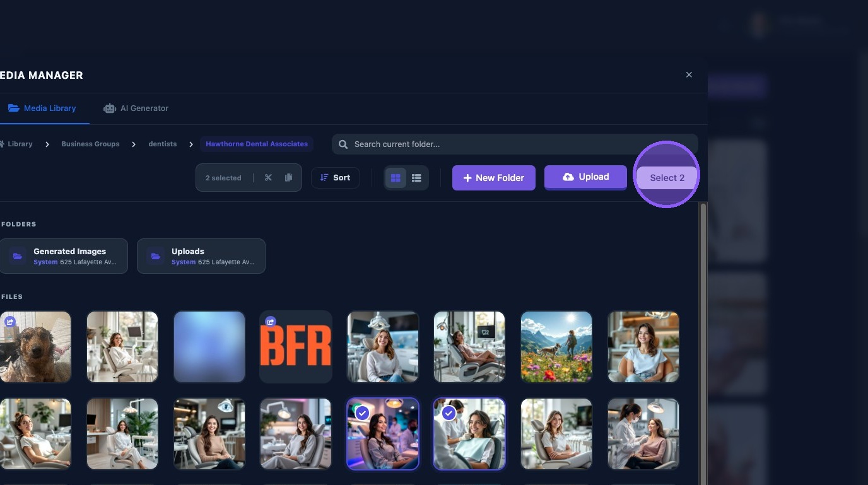Click share badge on BFR logo
Screen dimensions: 868x485
(x=271, y=322)
